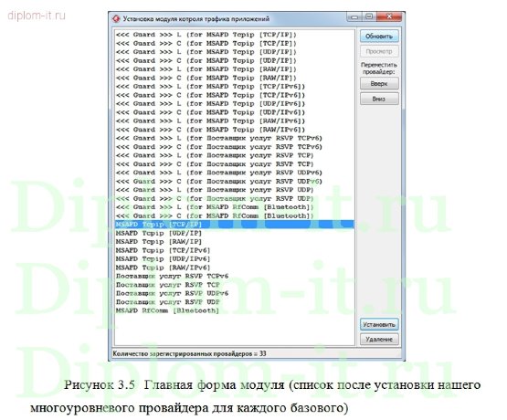The image size is (507, 420).
Task: Select Guard L for Поставщик услуг RSVP UDP
Action: click(234, 190)
